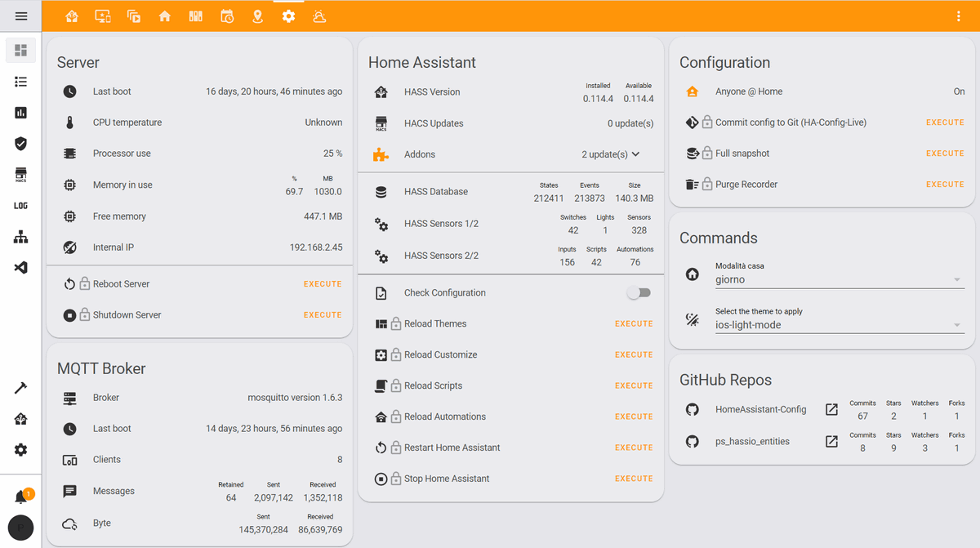Open the shield checkmark sidebar item
The image size is (980, 548).
pyautogui.click(x=21, y=144)
